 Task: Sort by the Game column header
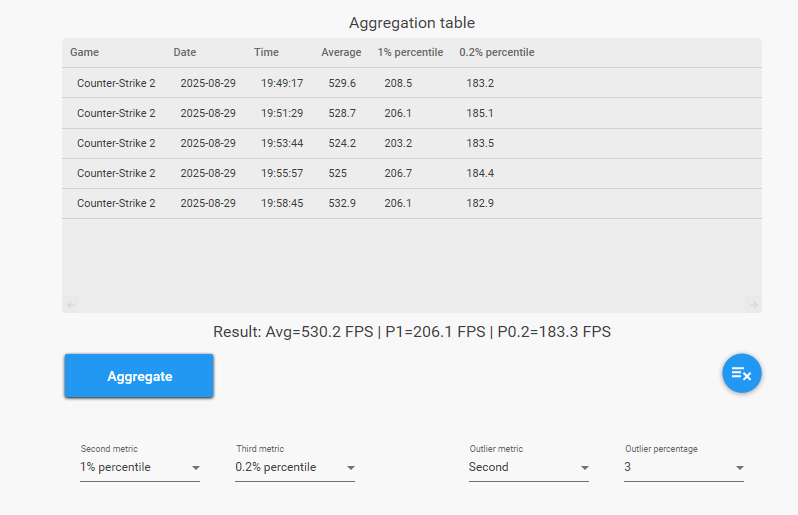(x=84, y=52)
